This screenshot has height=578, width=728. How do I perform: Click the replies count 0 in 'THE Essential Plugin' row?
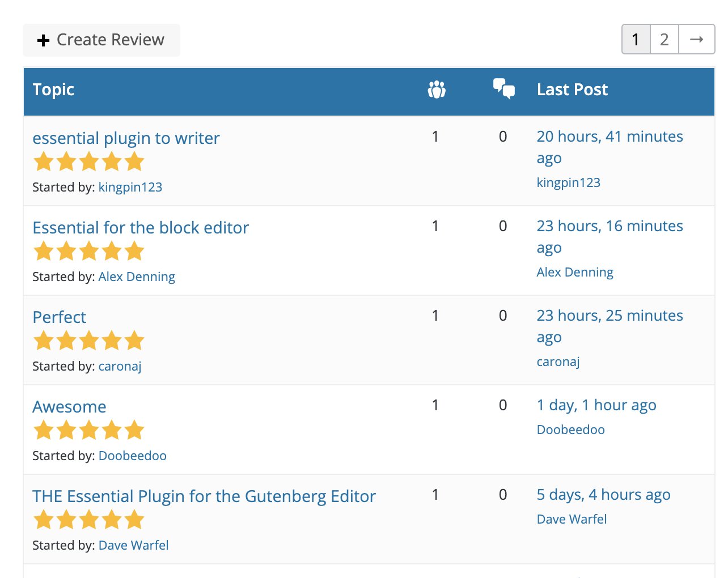503,495
